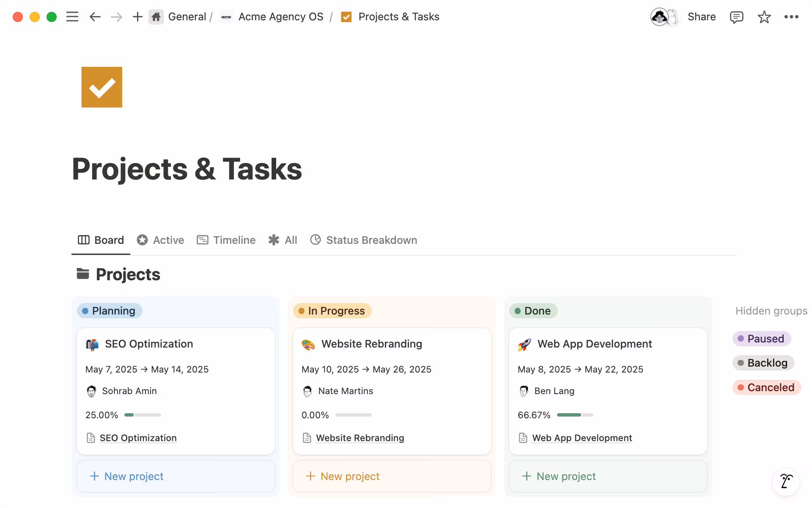Image resolution: width=812 pixels, height=508 pixels.
Task: Show hidden Backlog group
Action: [763, 362]
